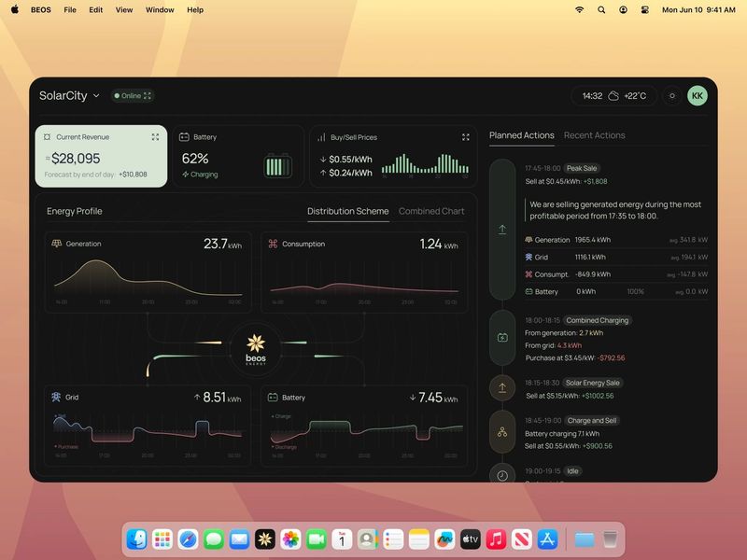Click the $28,095 revenue value

point(76,158)
